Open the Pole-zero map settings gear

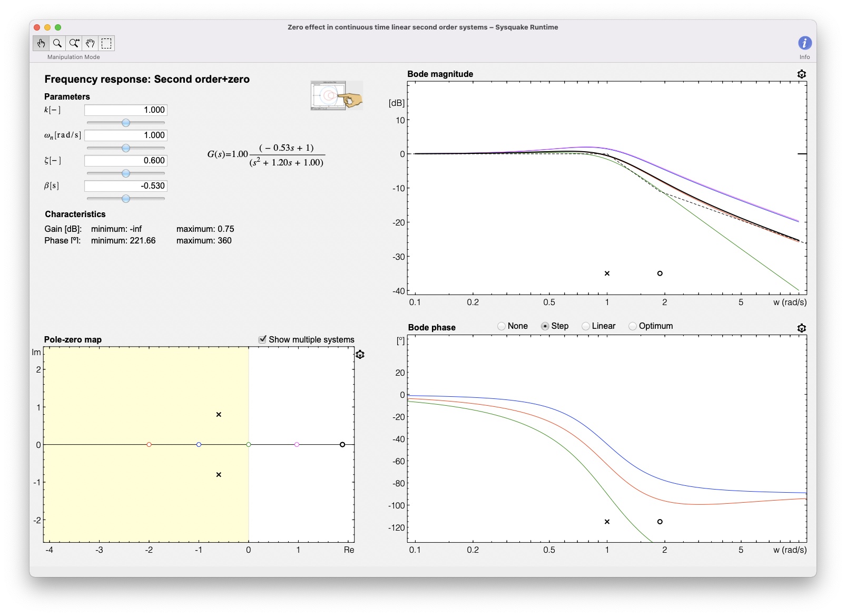[x=361, y=355]
